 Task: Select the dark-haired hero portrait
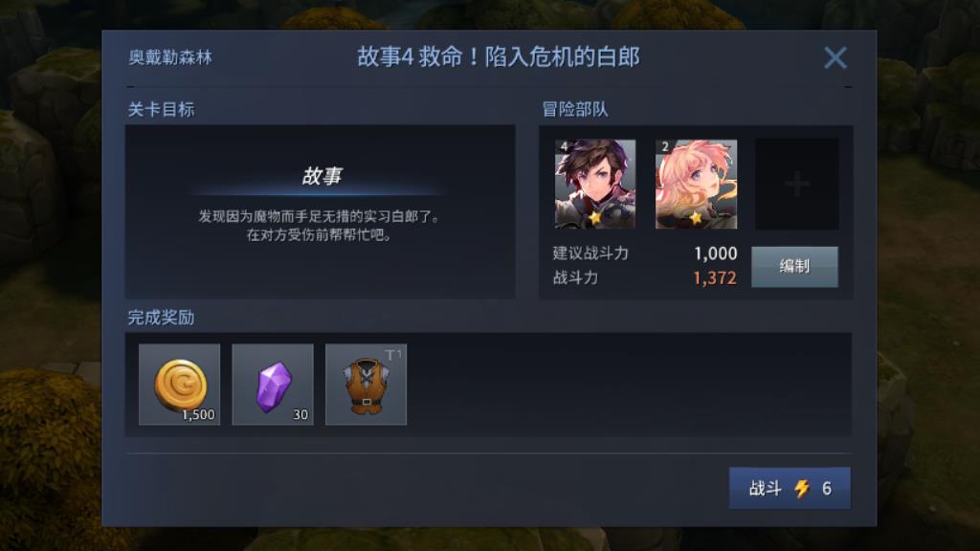click(x=595, y=184)
